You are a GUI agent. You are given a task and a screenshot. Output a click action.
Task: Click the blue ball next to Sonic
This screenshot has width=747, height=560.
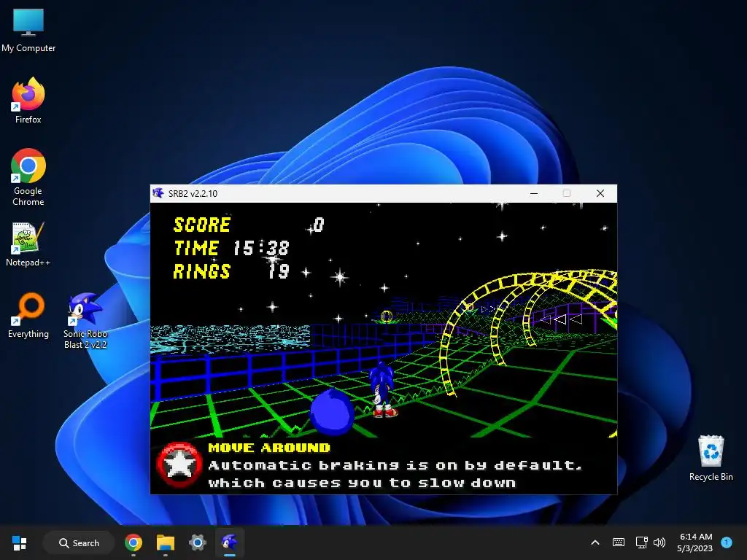332,413
